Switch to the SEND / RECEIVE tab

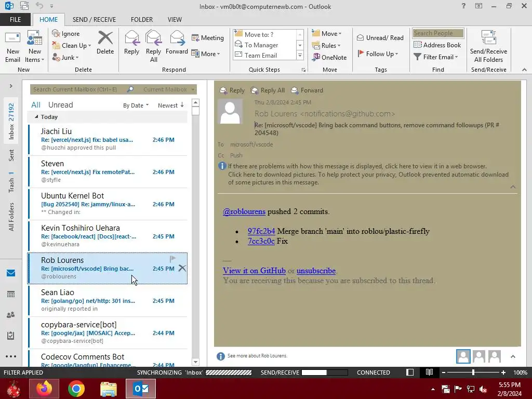click(x=94, y=20)
